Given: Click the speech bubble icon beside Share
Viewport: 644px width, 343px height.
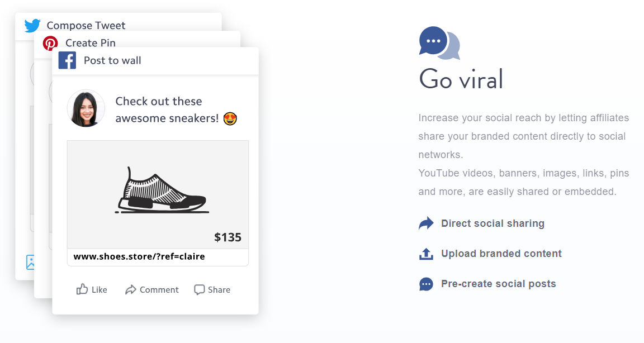Looking at the screenshot, I should [199, 290].
